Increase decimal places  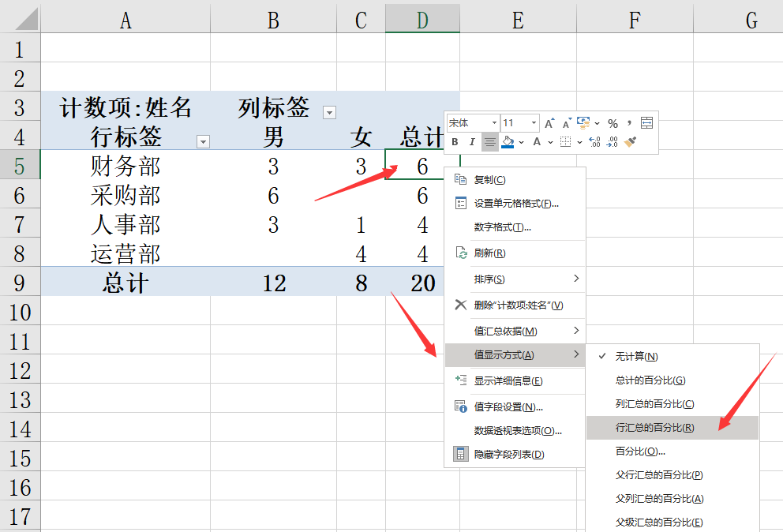click(x=594, y=142)
